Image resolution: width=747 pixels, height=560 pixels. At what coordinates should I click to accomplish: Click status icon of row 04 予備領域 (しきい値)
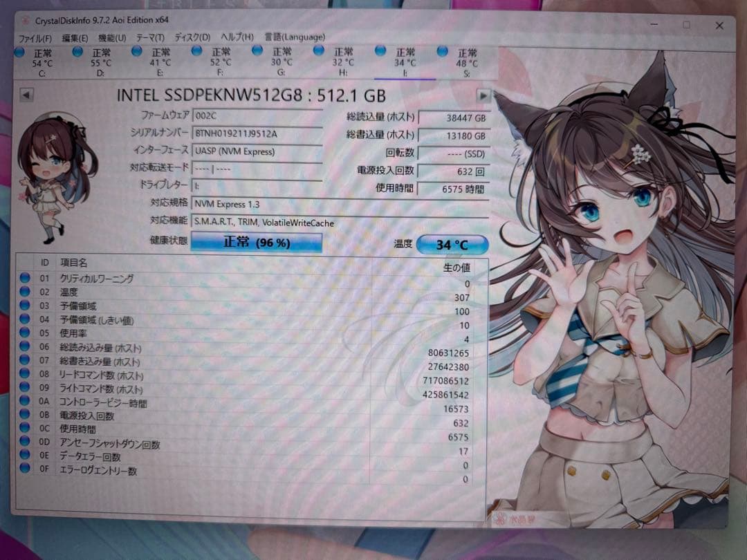click(25, 319)
